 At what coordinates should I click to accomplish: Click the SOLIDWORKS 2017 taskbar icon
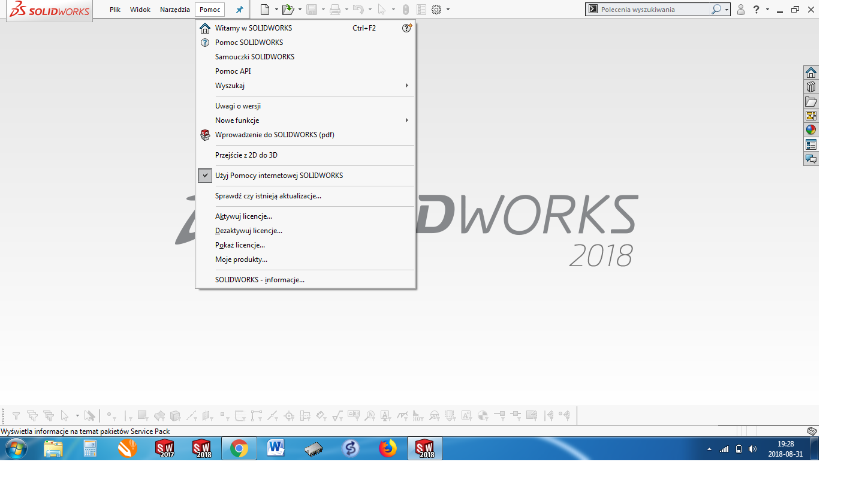(x=164, y=448)
